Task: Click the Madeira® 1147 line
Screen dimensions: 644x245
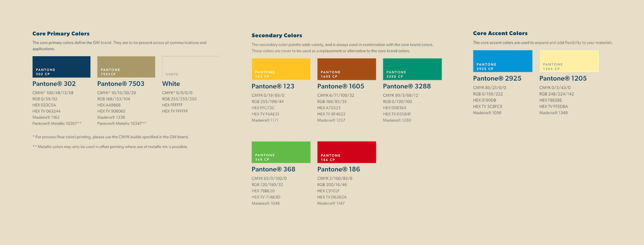Action: 331,203
